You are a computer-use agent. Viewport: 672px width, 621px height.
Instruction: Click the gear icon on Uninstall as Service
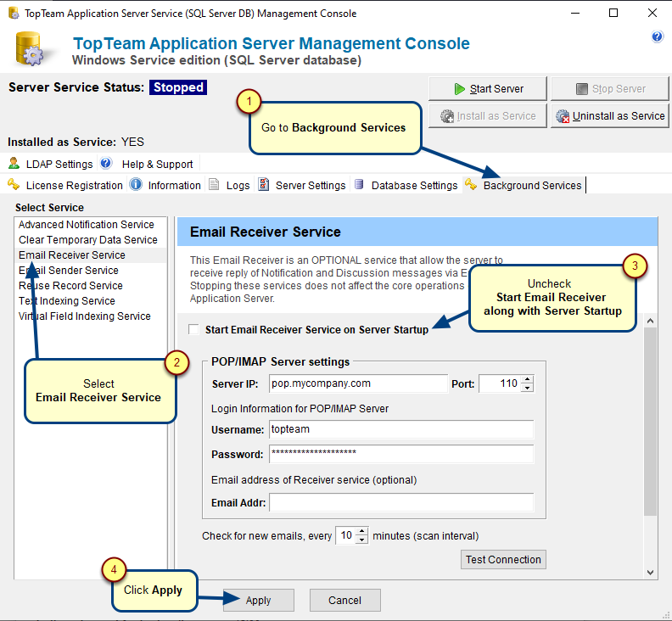point(563,116)
